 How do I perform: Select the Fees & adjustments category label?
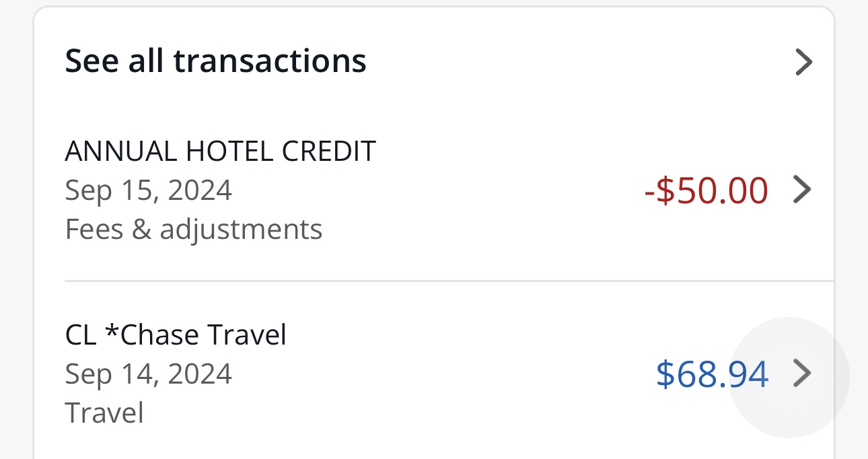(194, 229)
